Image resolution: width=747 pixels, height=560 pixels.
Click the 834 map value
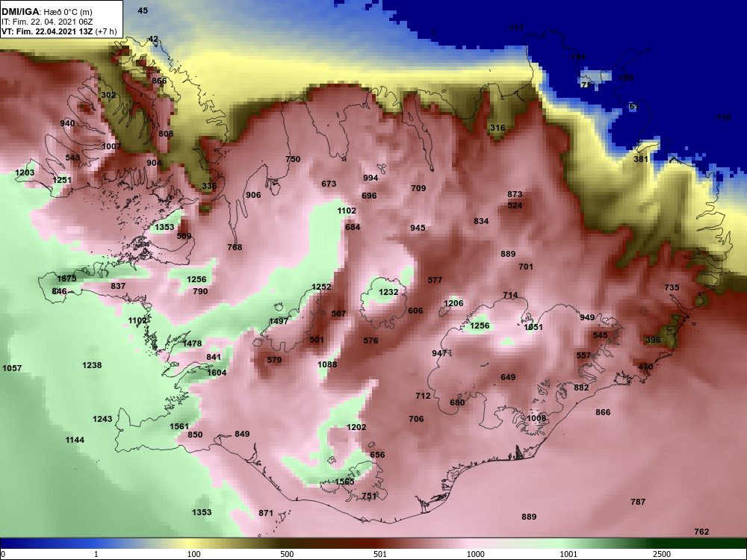pos(481,221)
